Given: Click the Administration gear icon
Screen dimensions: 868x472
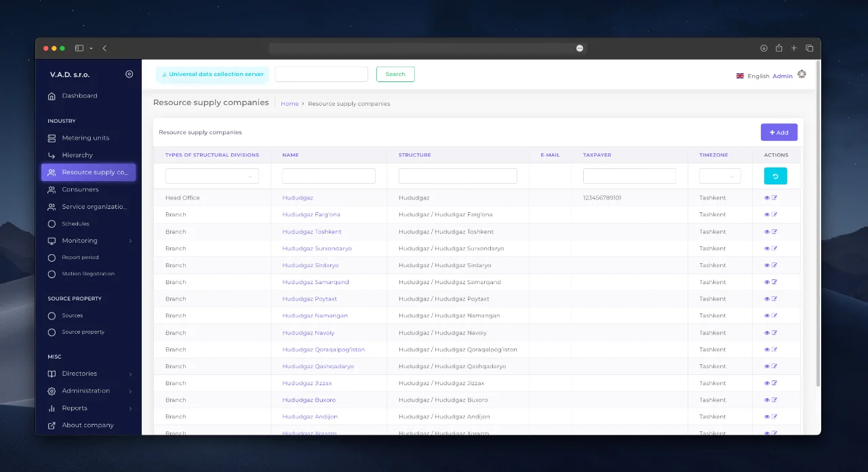Looking at the screenshot, I should (52, 391).
